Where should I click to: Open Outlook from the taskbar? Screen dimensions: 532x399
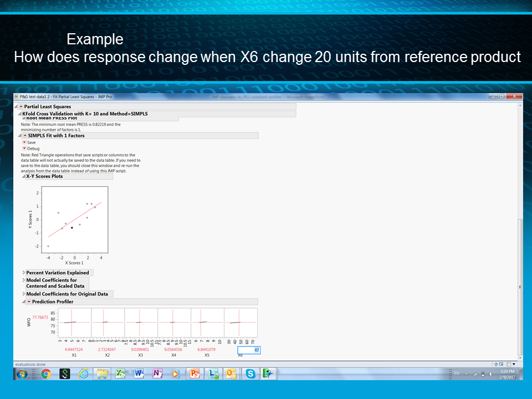pyautogui.click(x=232, y=374)
